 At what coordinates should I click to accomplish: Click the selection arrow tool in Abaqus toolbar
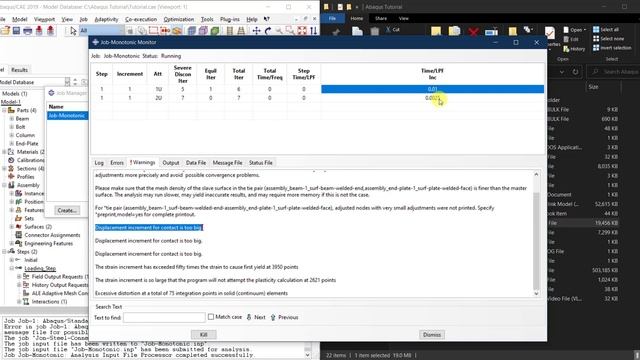[73, 31]
